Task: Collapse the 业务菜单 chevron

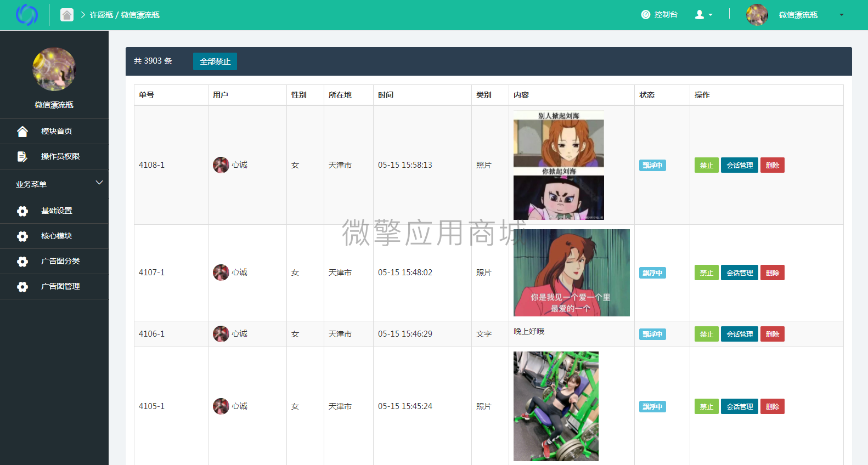Action: click(99, 183)
